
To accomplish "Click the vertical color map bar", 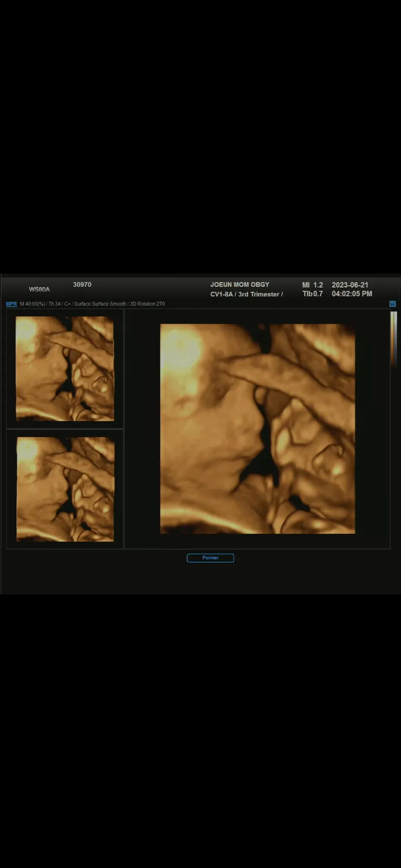I will click(x=394, y=339).
